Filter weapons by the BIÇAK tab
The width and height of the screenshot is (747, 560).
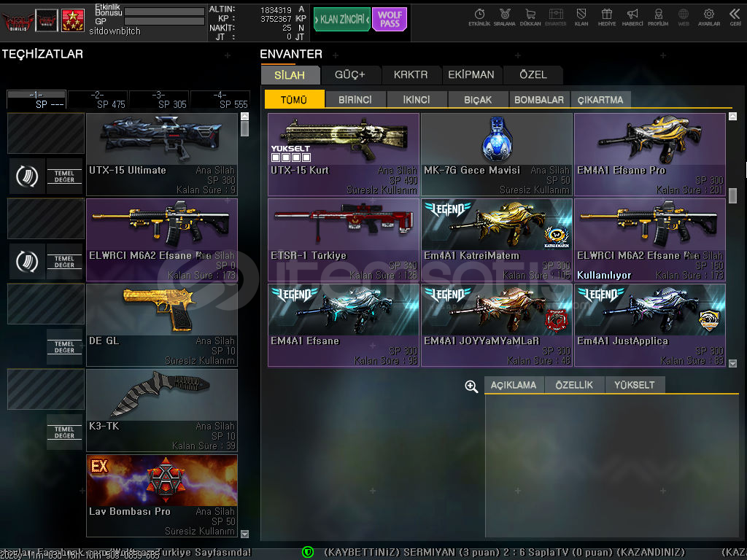(x=478, y=100)
